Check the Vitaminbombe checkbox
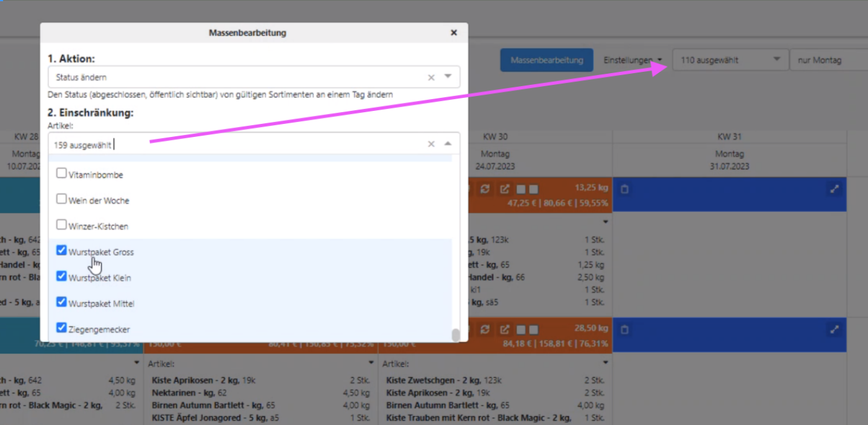 61,173
